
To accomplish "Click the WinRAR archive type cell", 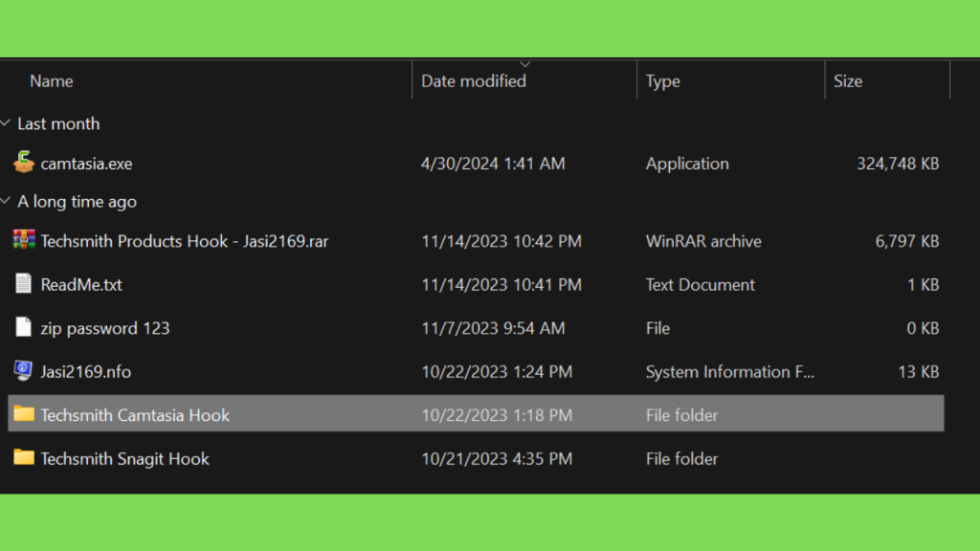I will click(x=703, y=241).
